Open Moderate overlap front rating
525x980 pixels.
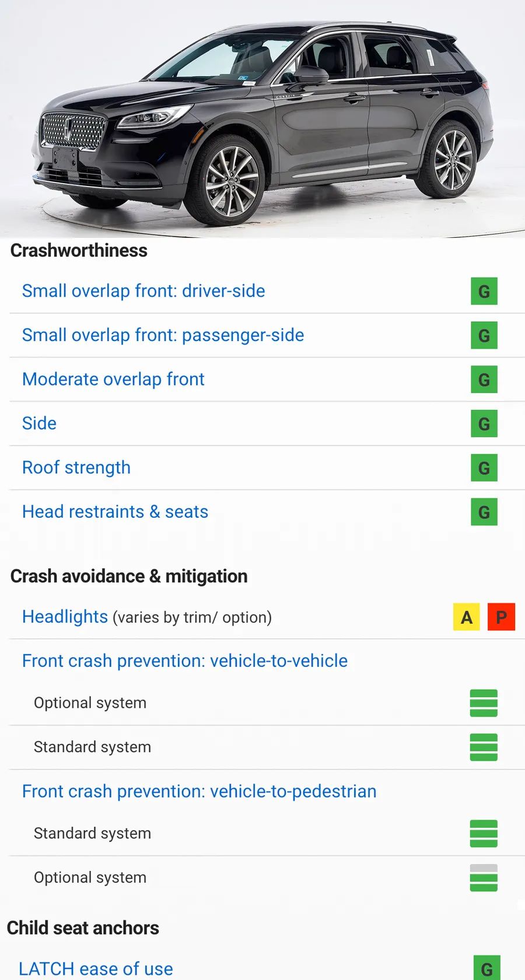point(113,380)
